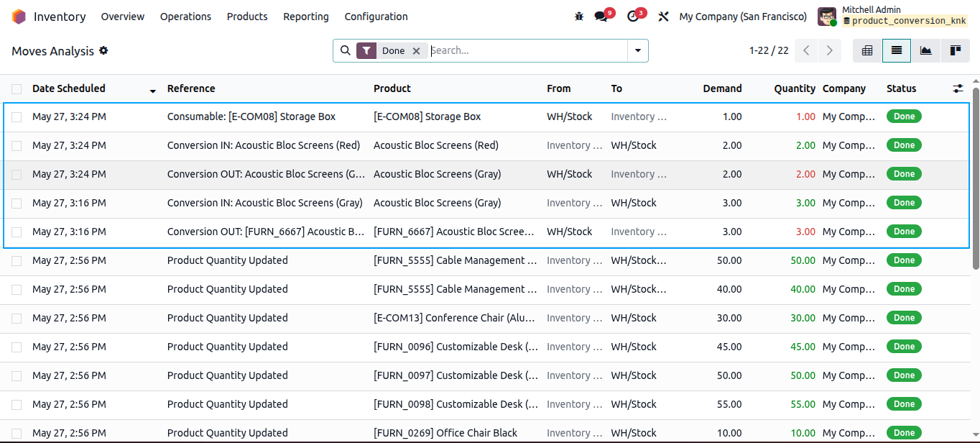Sort by Product column header

[392, 88]
